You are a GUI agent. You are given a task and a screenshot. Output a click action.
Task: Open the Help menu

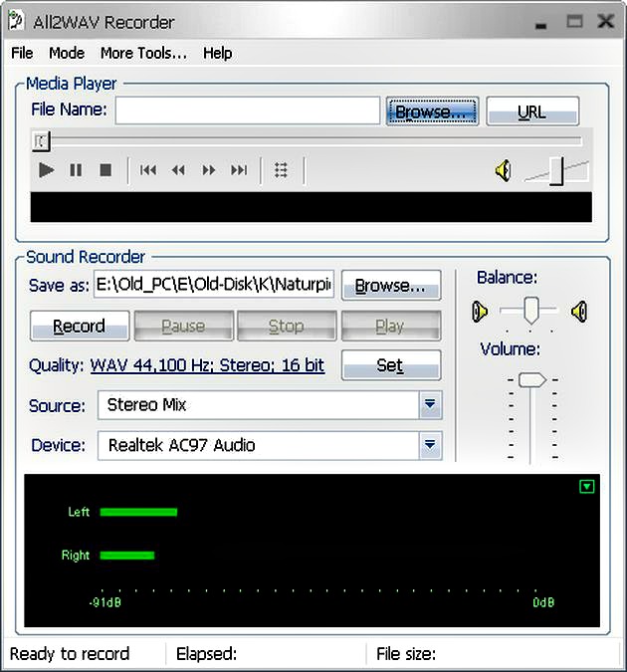(x=217, y=53)
